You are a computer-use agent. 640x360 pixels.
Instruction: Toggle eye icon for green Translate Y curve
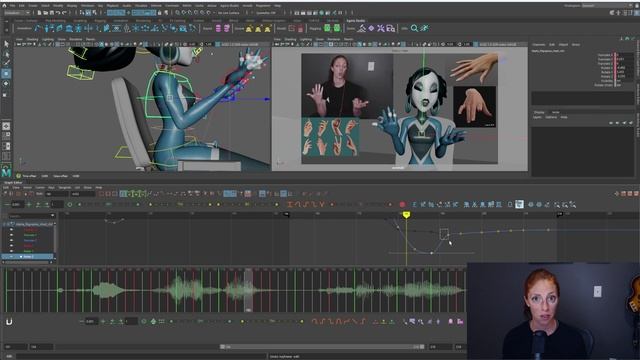pyautogui.click(x=11, y=235)
